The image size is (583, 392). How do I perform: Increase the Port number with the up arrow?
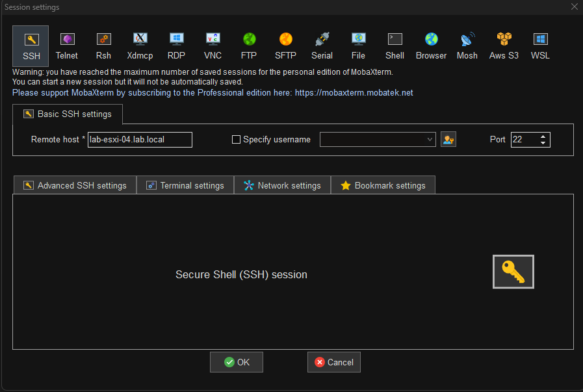tap(543, 135)
